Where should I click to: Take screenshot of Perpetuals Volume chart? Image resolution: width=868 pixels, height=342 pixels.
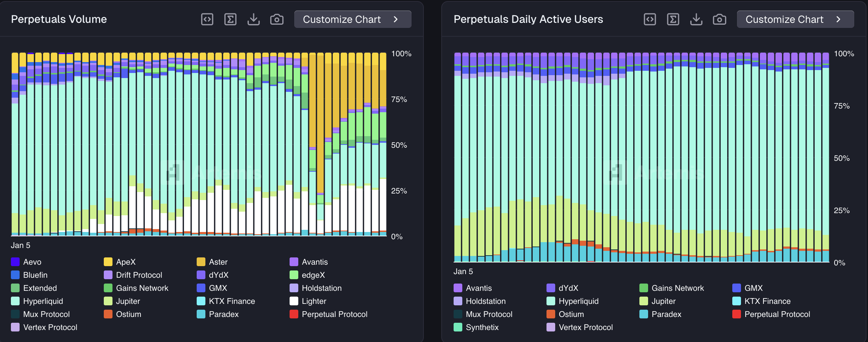pos(277,19)
